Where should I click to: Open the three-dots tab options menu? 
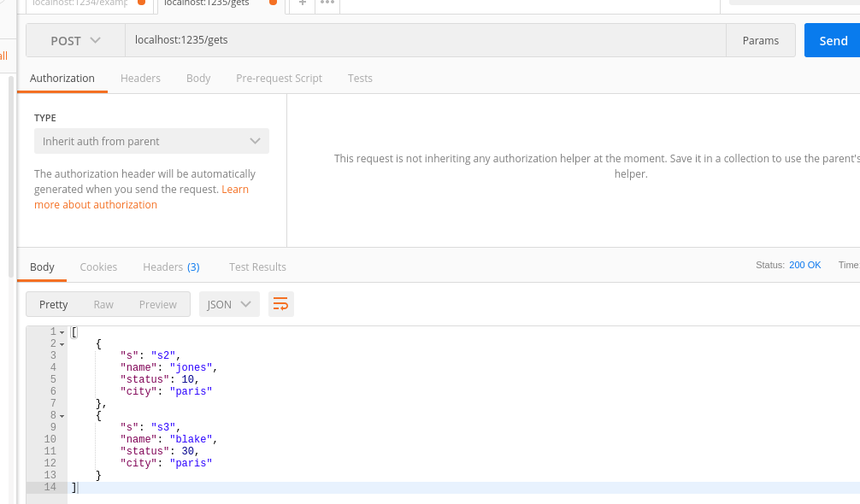coord(327,3)
